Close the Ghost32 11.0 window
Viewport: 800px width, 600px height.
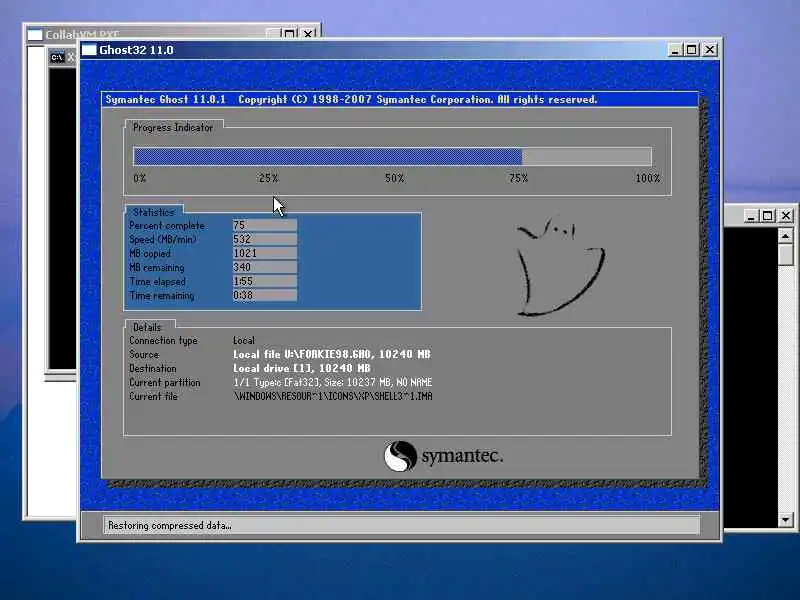click(x=710, y=50)
